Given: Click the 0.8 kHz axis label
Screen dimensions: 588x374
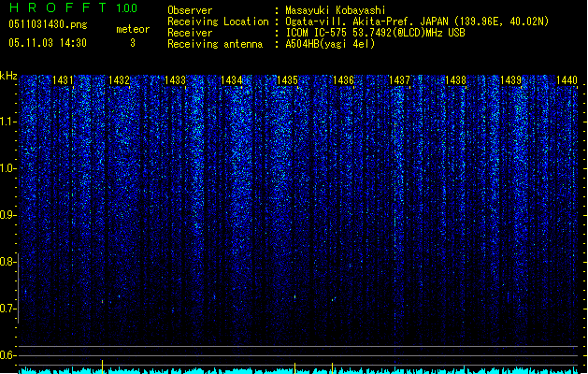Looking at the screenshot, I should (x=7, y=262).
